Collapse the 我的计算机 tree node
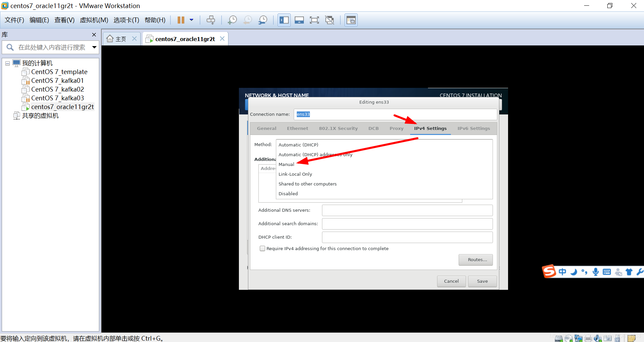The width and height of the screenshot is (644, 342). 7,63
